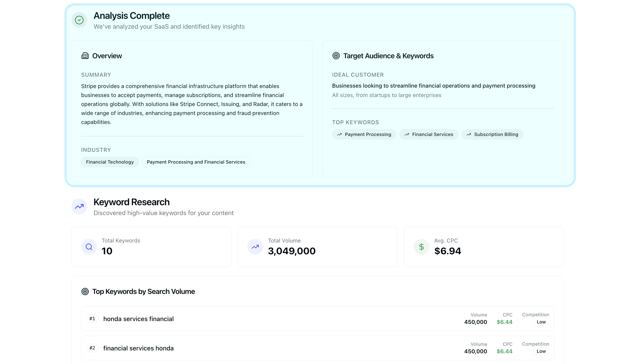Select the Financial Technology industry tag
The width and height of the screenshot is (638, 364).
[x=110, y=162]
